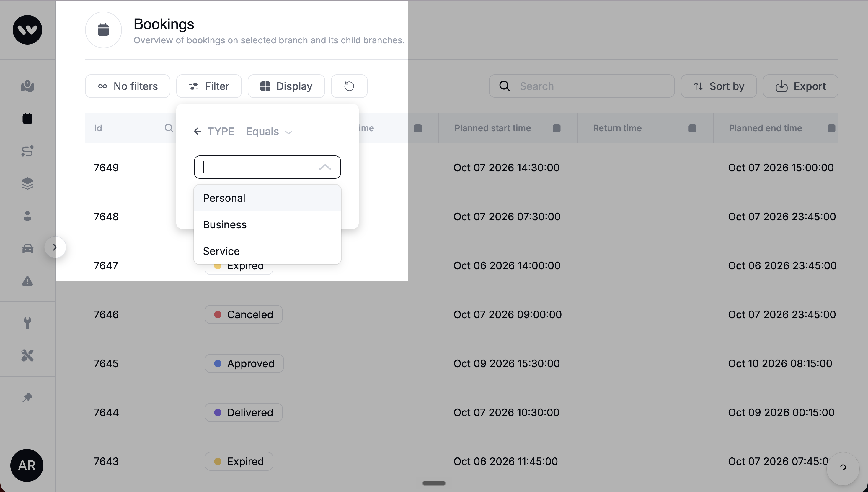Click the horizontal scrollbar handle at bottom
Screen dimensions: 868x492
pos(434,483)
